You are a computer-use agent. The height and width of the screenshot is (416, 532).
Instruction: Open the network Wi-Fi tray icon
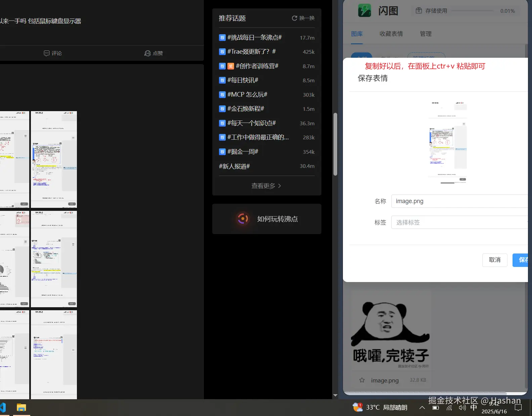[x=449, y=408]
